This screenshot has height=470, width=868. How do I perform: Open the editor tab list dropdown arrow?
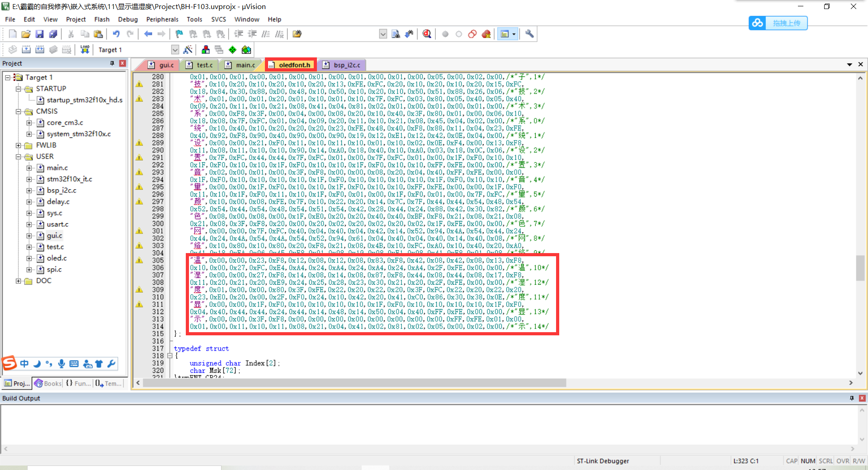[849, 65]
